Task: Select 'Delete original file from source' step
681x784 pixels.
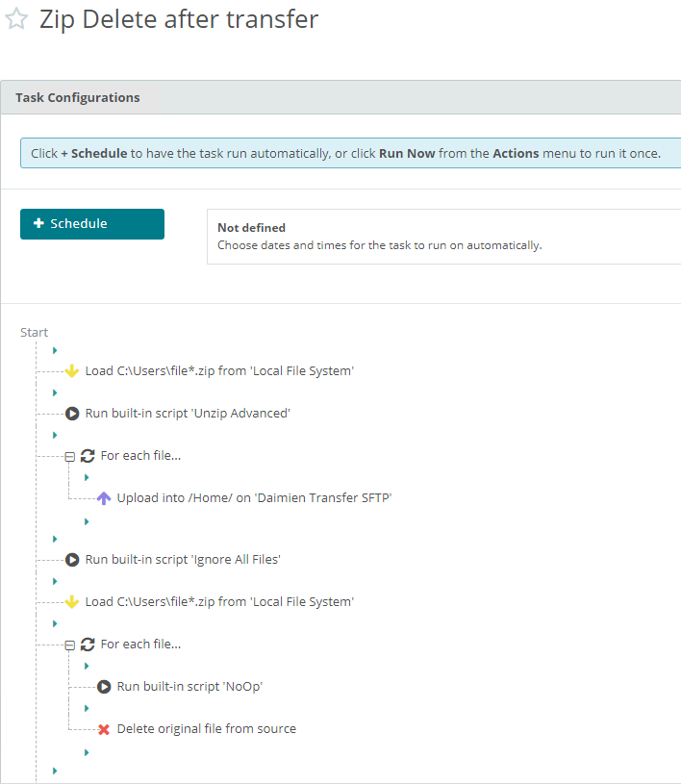Action: [206, 729]
